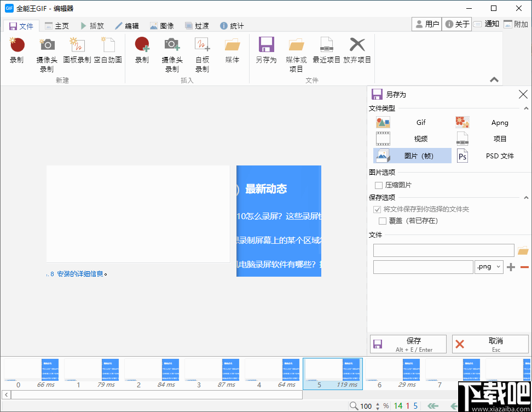Collapse the ribbon with the chevron
Image resolution: width=532 pixels, height=412 pixels.
coord(494,79)
